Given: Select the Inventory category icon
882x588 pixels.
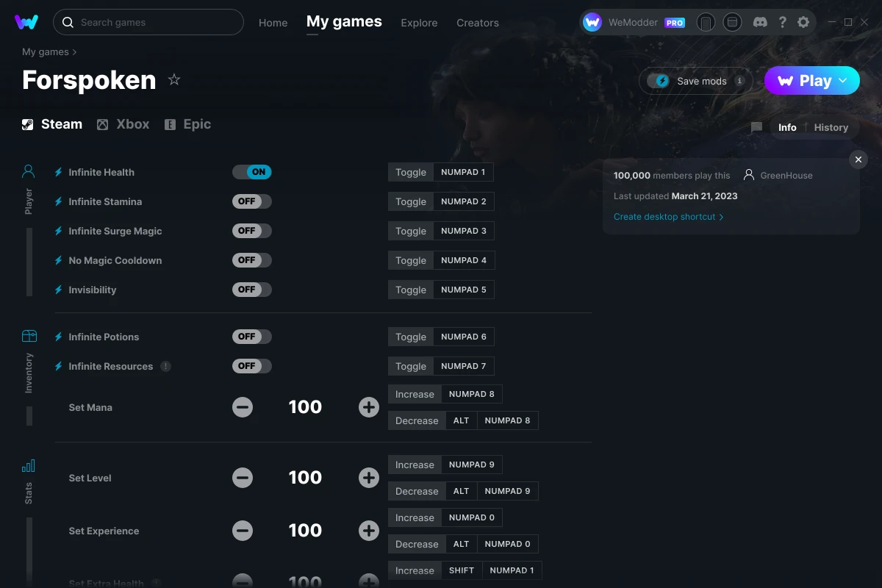Looking at the screenshot, I should 29,336.
